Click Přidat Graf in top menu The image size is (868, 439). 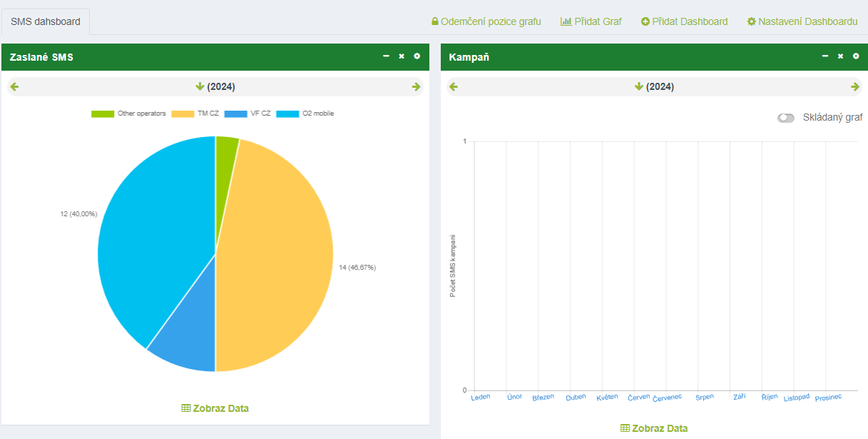pyautogui.click(x=591, y=21)
